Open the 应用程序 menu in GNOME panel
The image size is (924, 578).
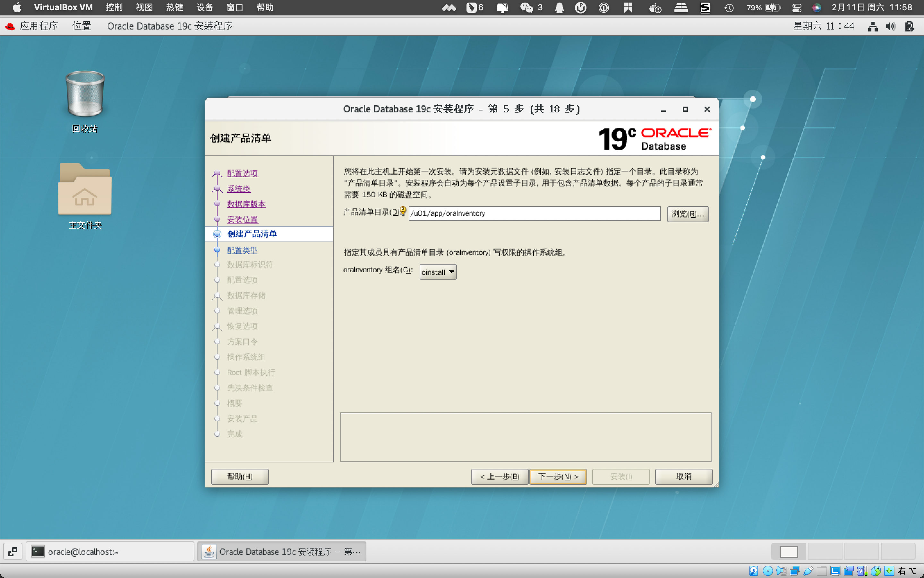pos(39,26)
